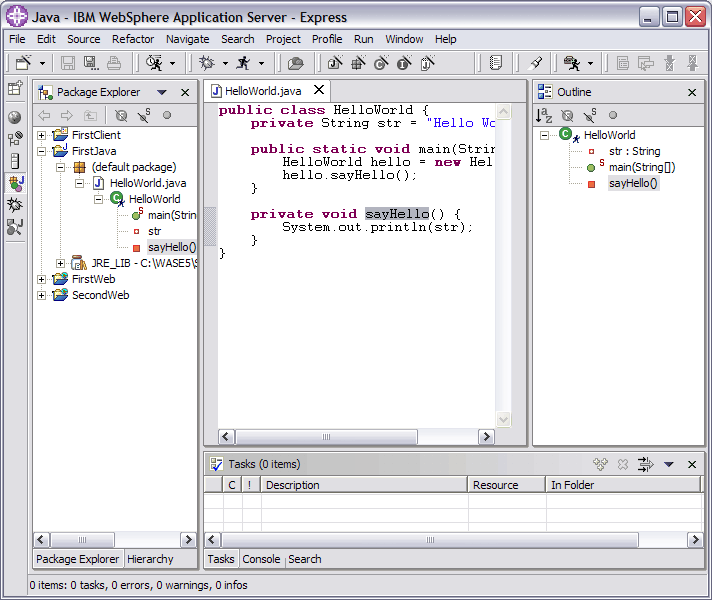Select sayHello() in the Outline view
Viewport: 712px width, 600px height.
point(633,183)
